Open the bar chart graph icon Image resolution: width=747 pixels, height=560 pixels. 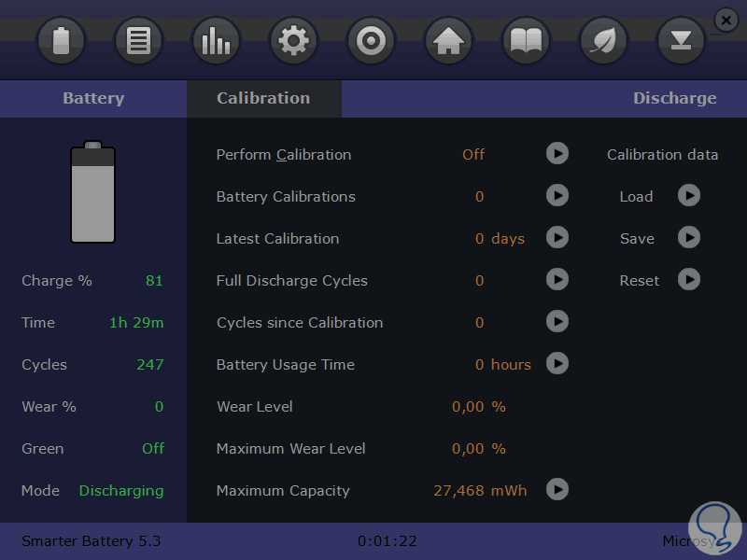point(217,41)
